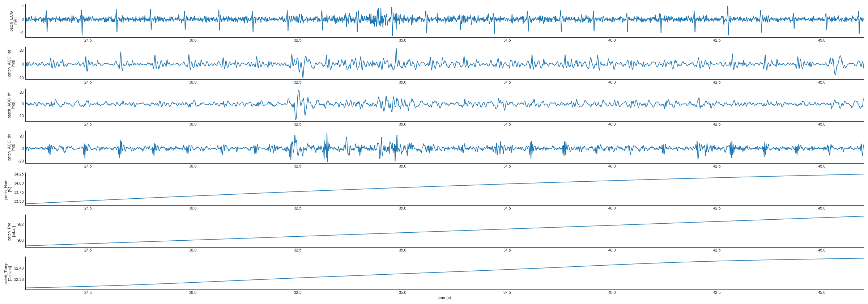Select the 33.50 tick on humidity axis
868x304 pixels.
pos(19,201)
